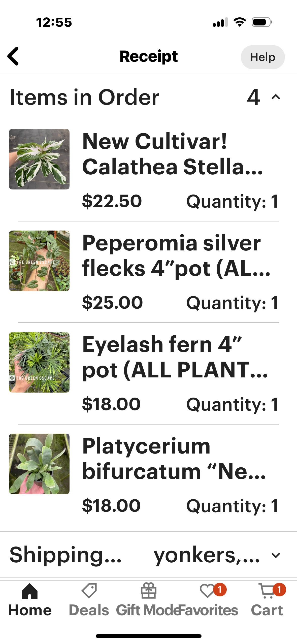Open Gift Mode gift box icon
The height and width of the screenshot is (644, 297).
(148, 591)
